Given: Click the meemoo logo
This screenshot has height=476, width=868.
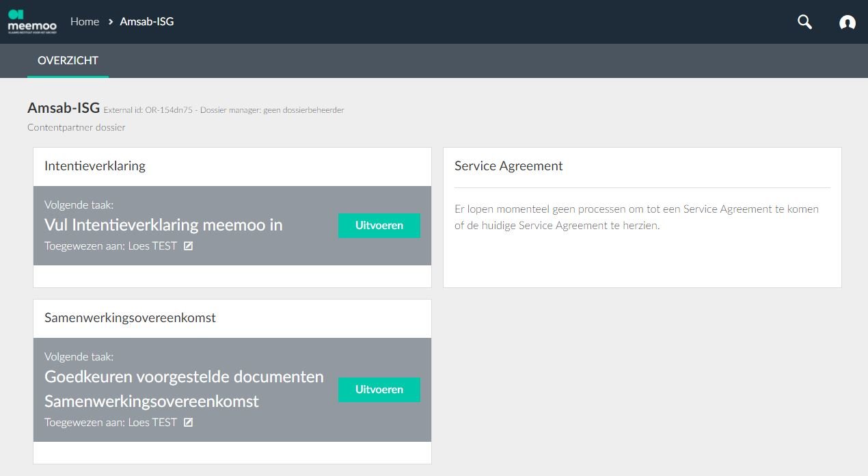Looking at the screenshot, I should click(x=32, y=22).
